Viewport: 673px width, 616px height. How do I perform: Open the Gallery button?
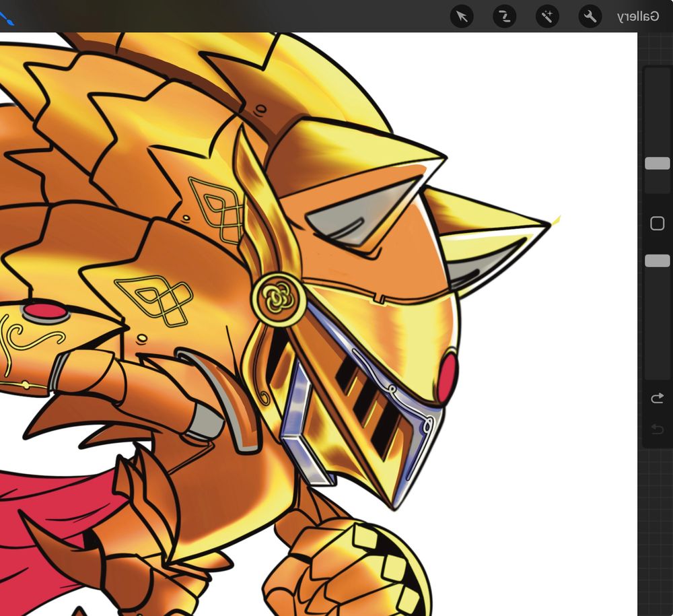click(638, 16)
